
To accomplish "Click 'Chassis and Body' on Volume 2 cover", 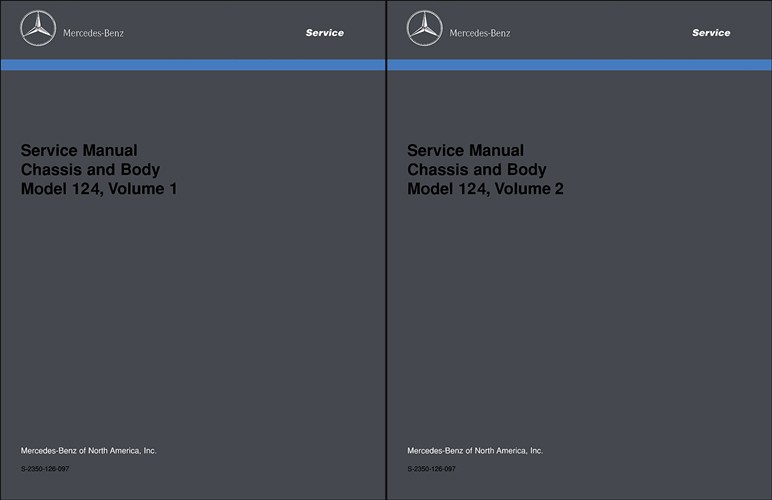I will pyautogui.click(x=477, y=170).
